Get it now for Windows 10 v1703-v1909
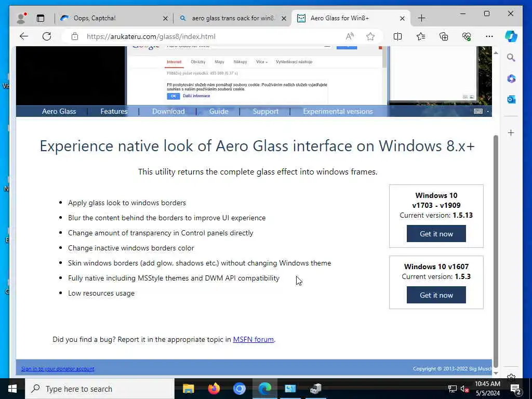Screen dimensions: 532x399 tap(436, 234)
